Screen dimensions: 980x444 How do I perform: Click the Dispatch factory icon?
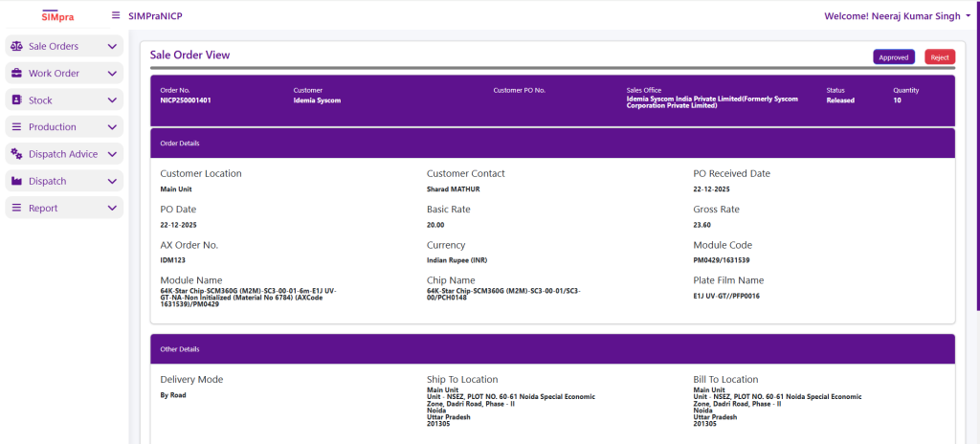pyautogui.click(x=16, y=181)
